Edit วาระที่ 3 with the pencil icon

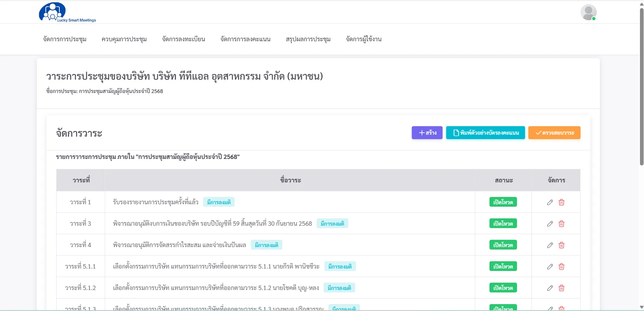[x=550, y=224]
